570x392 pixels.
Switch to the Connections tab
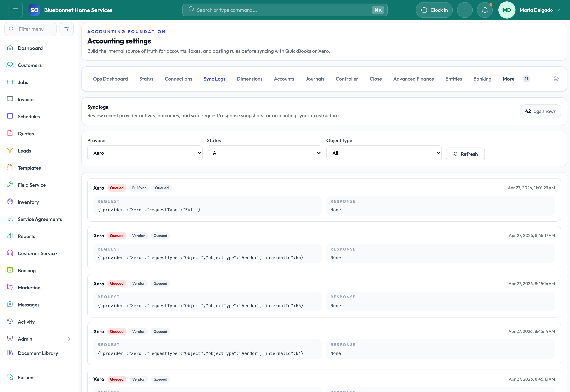[x=178, y=79]
